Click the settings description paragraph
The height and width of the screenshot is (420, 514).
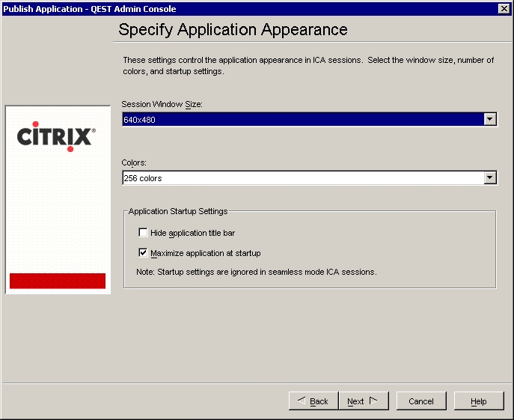click(x=307, y=66)
